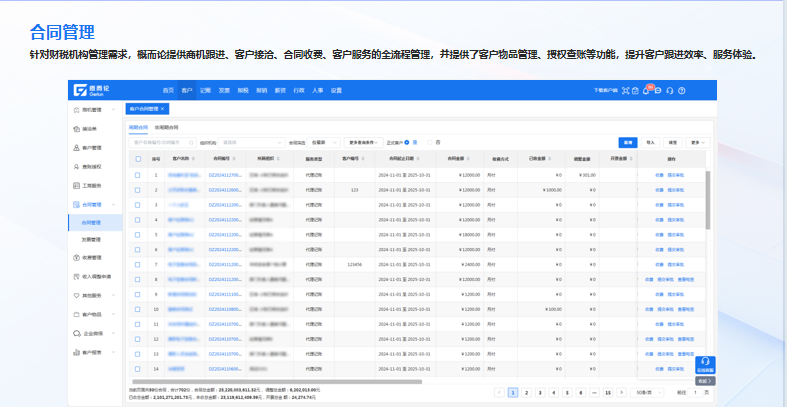Click the 在线客服 floating support icon
The width and height of the screenshot is (787, 407).
[705, 364]
